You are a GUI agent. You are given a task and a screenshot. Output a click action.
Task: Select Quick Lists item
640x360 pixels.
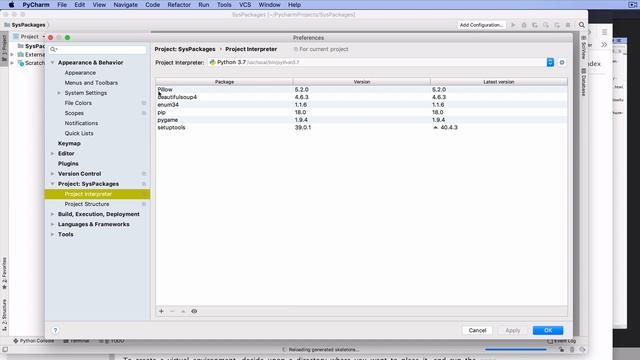click(x=79, y=133)
